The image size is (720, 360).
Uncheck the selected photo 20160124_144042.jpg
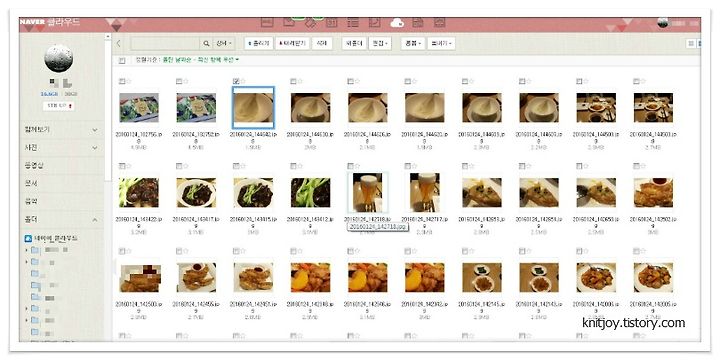coord(236,81)
